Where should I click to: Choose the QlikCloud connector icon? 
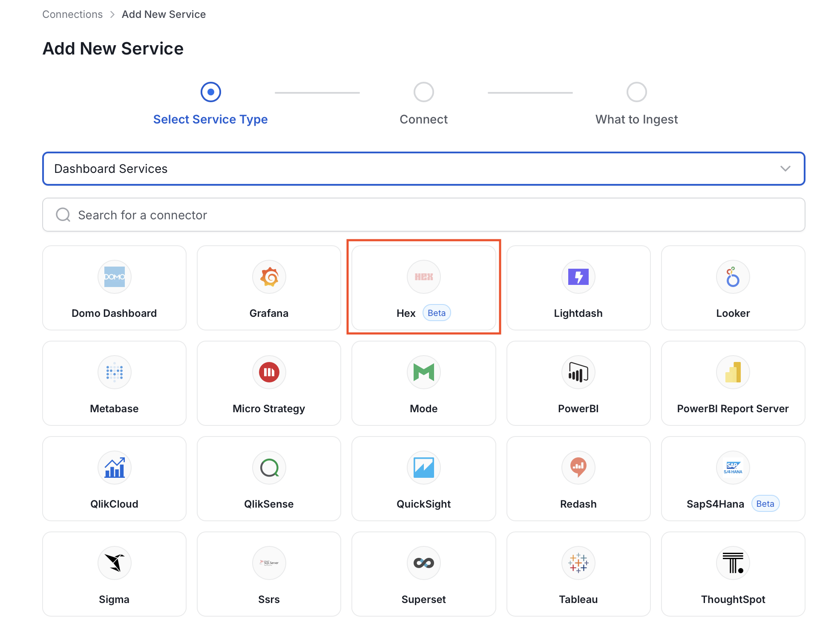(x=114, y=468)
